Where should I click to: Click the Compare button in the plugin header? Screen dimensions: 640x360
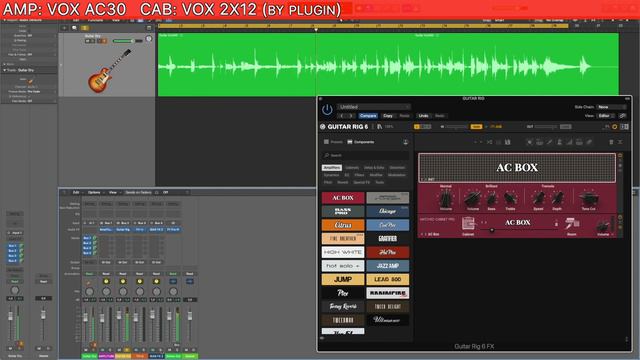click(x=368, y=116)
